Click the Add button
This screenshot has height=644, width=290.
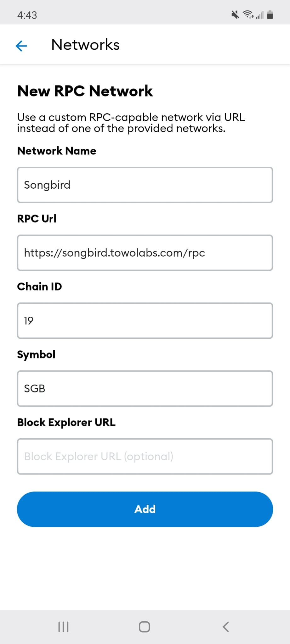[x=145, y=509]
